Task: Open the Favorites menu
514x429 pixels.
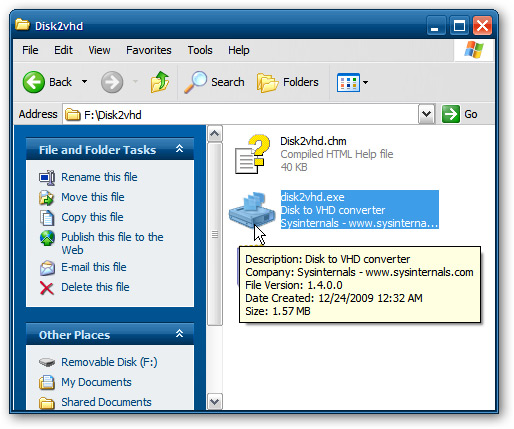Action: (149, 50)
